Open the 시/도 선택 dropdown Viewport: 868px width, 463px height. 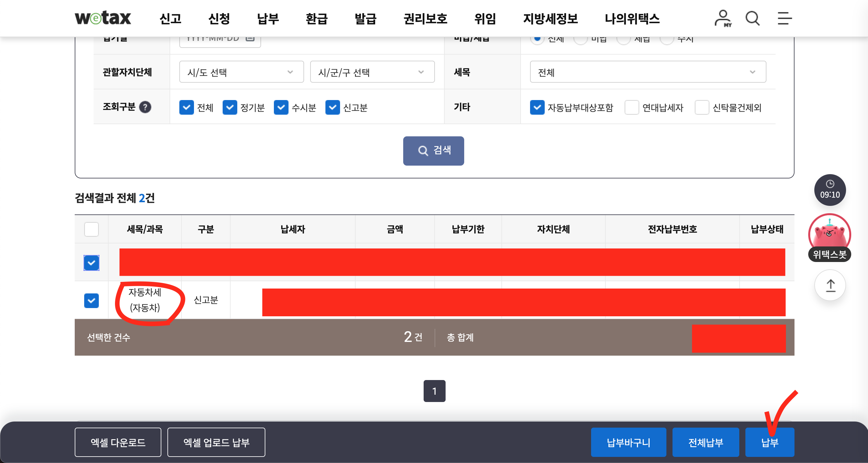tap(241, 72)
